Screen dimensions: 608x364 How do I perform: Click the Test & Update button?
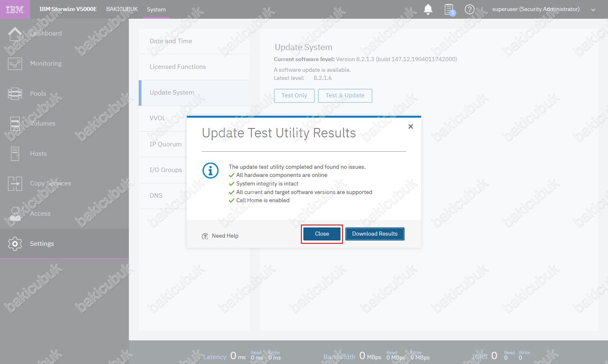(x=345, y=95)
